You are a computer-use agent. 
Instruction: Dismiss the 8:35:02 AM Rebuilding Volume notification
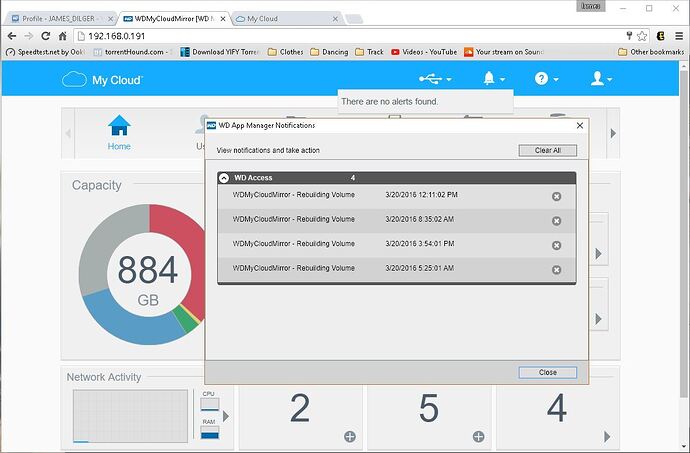tap(556, 221)
